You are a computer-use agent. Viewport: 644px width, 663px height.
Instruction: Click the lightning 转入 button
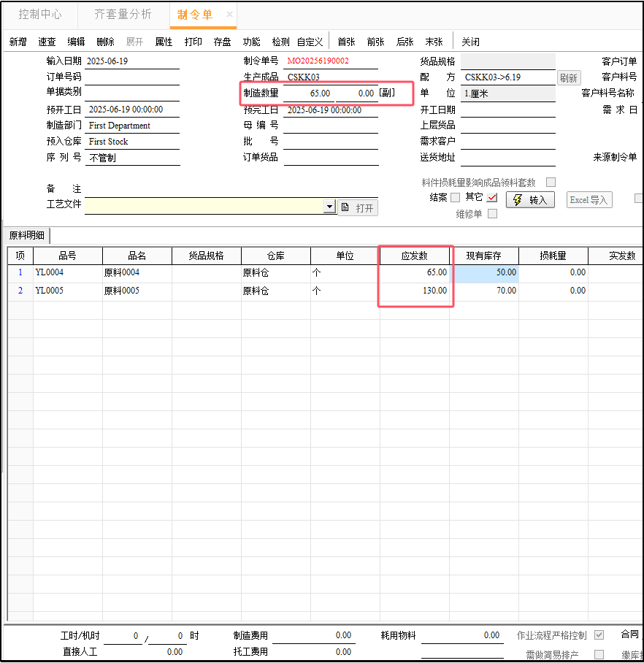[530, 199]
